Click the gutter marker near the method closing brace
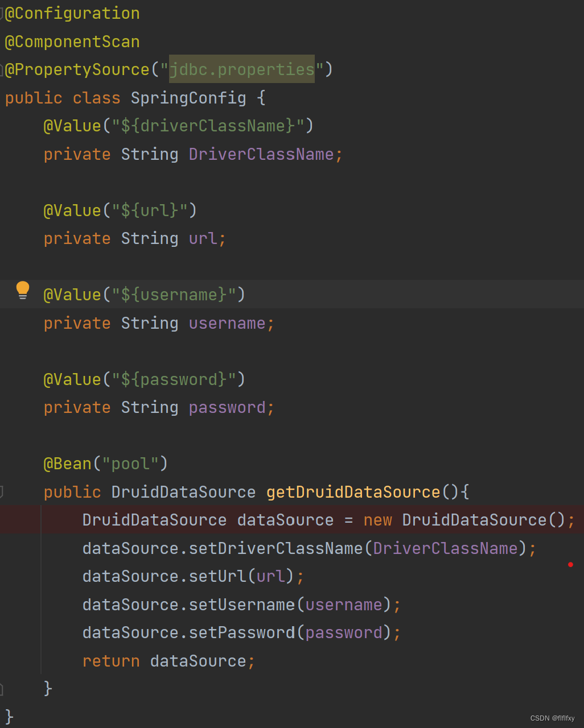 [2, 688]
